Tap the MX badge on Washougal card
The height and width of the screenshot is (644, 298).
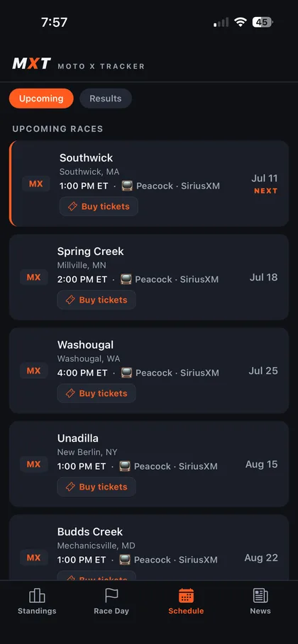(x=34, y=371)
